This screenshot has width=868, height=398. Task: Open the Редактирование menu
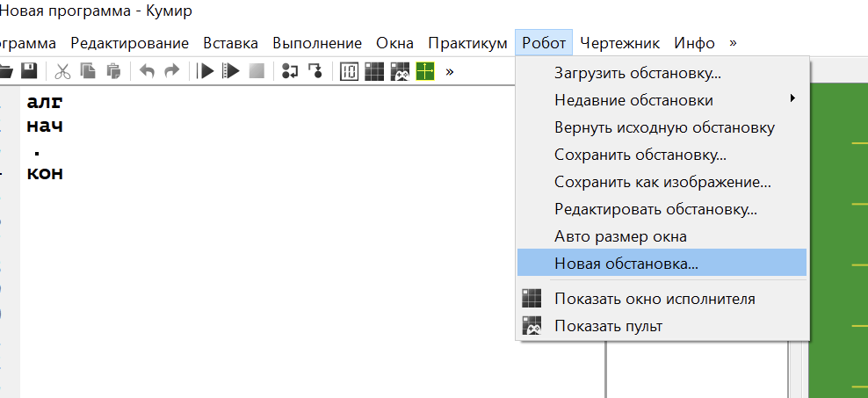pyautogui.click(x=129, y=43)
